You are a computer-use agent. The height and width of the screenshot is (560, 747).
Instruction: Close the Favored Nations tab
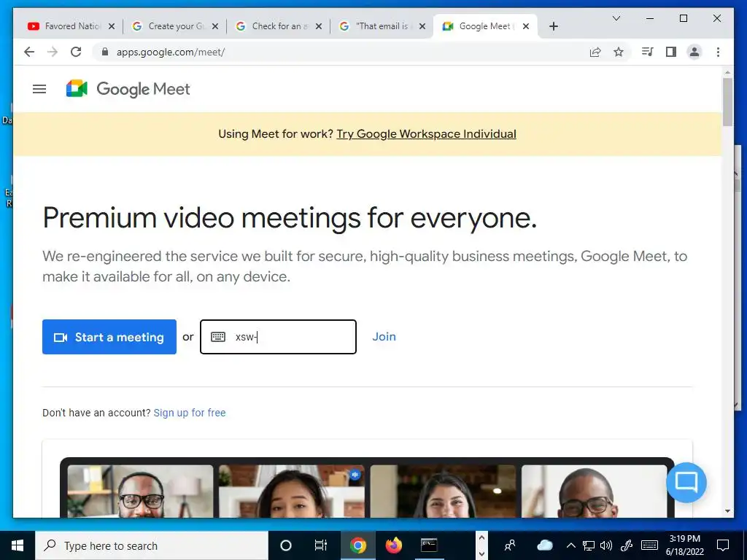point(112,26)
